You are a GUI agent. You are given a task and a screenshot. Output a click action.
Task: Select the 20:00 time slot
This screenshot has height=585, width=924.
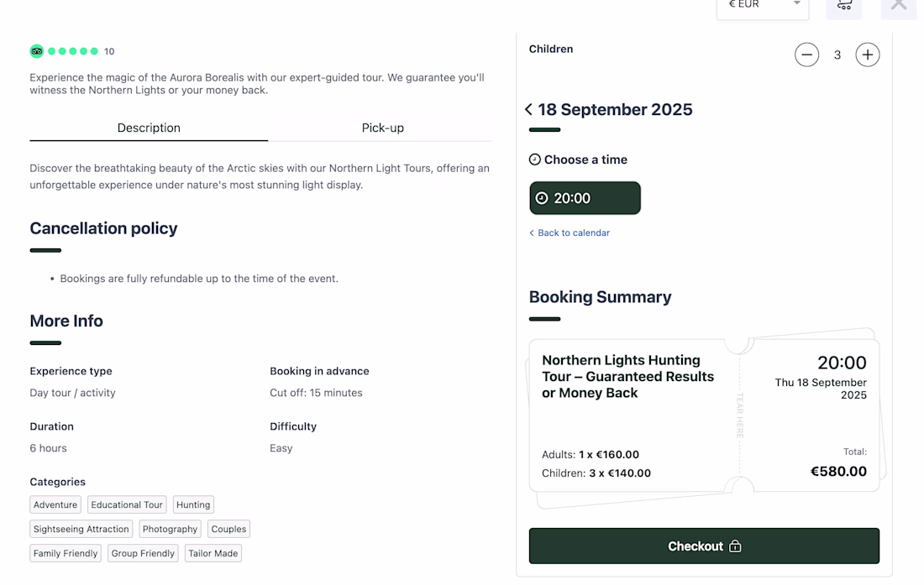585,198
